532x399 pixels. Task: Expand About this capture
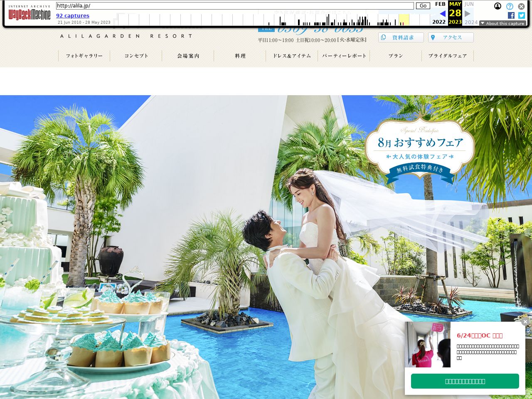point(502,23)
